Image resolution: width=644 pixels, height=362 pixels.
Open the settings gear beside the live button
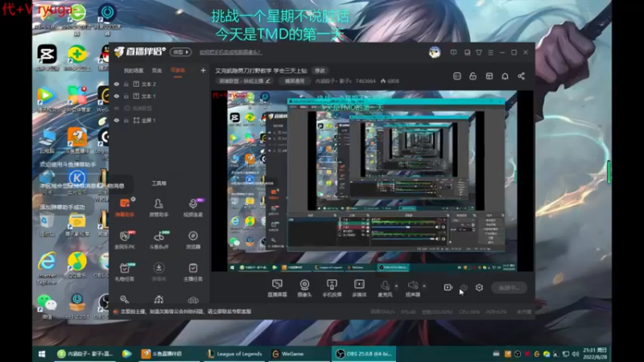[479, 288]
